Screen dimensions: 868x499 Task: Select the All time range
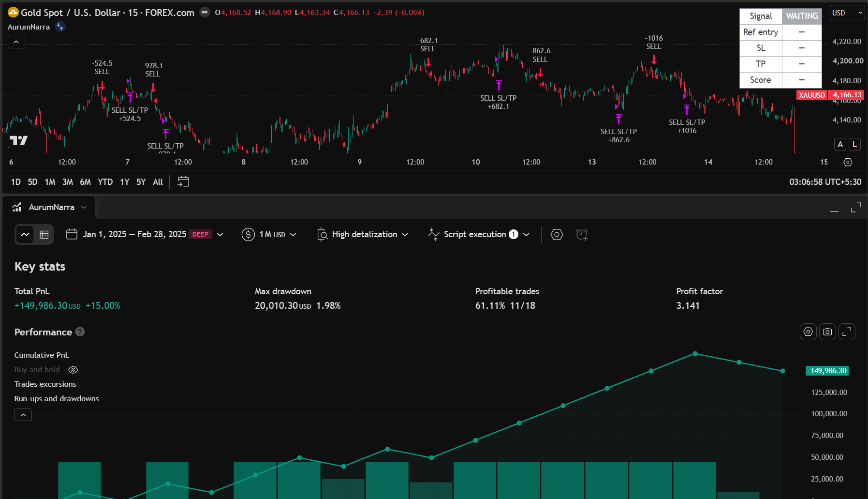pos(158,182)
